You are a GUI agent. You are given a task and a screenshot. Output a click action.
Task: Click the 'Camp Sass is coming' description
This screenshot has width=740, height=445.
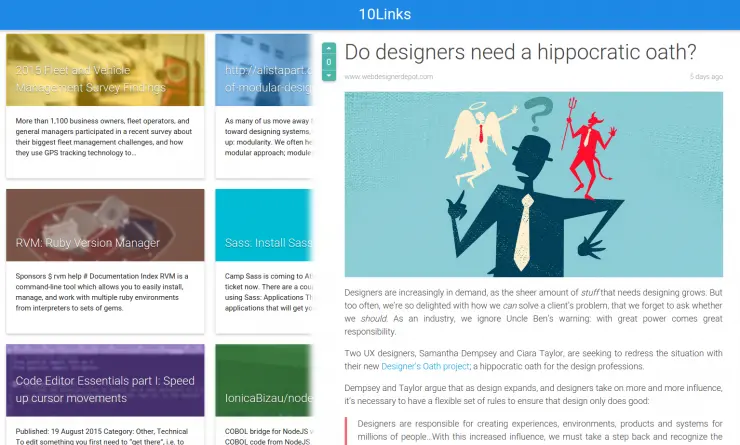click(x=269, y=292)
